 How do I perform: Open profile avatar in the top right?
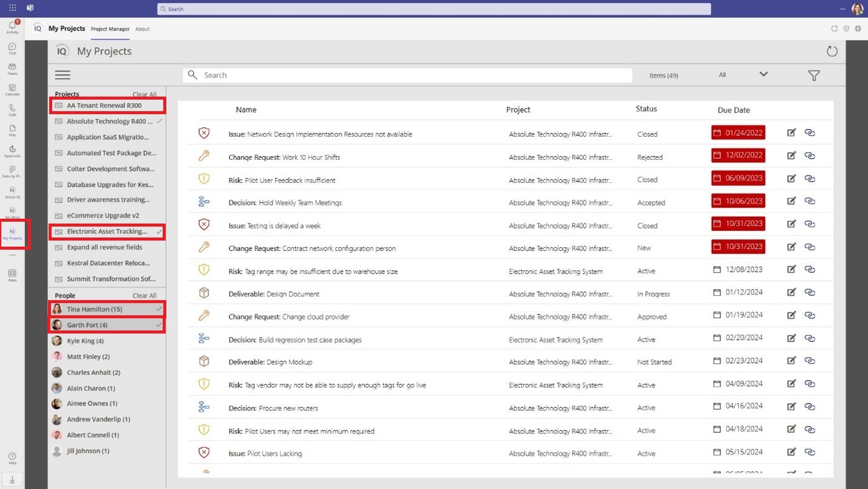857,9
